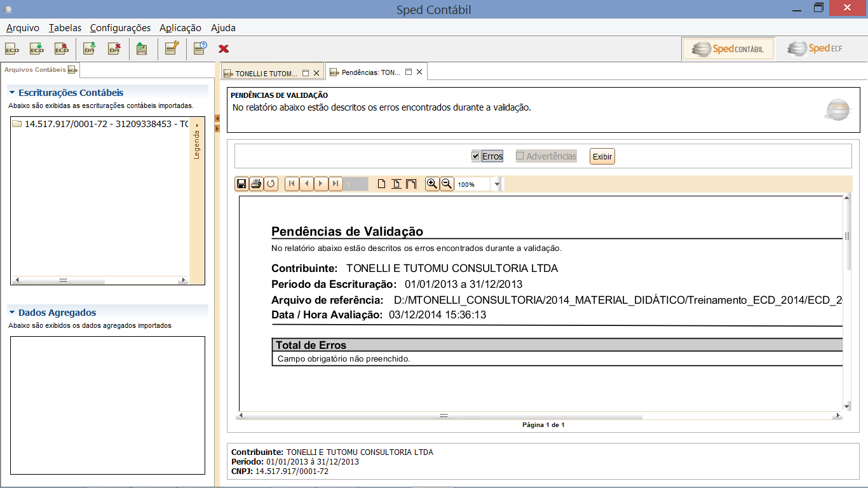
Task: Go to the first report page
Action: click(x=292, y=184)
